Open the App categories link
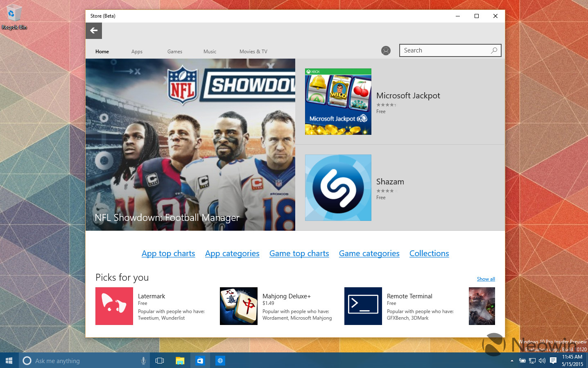 232,254
